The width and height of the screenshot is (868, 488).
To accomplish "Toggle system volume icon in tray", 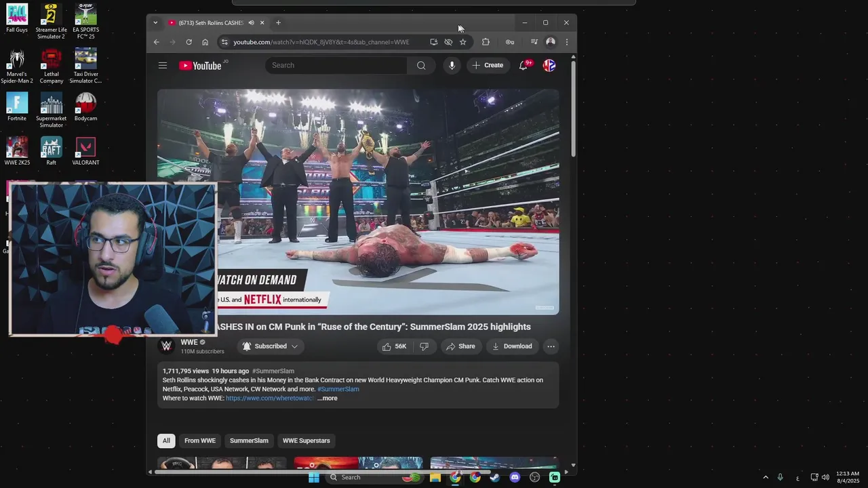I will pyautogui.click(x=825, y=477).
